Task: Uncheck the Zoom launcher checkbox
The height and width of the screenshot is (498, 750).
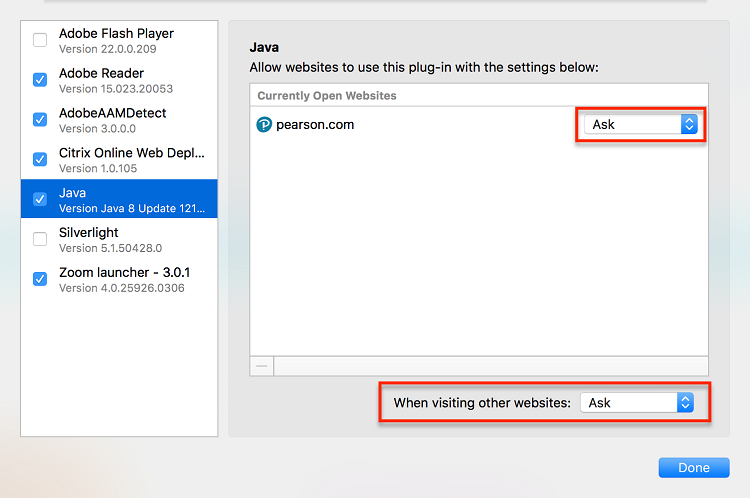Action: pyautogui.click(x=40, y=279)
